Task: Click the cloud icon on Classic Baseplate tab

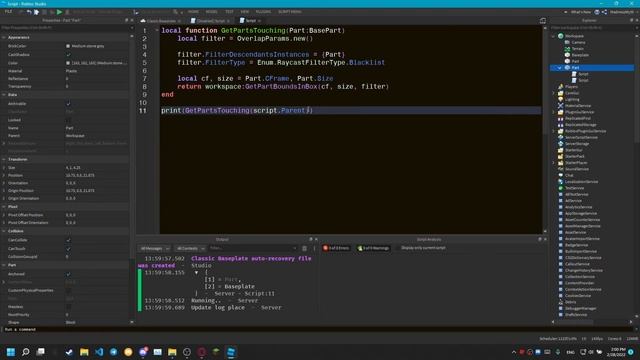Action: [x=143, y=21]
